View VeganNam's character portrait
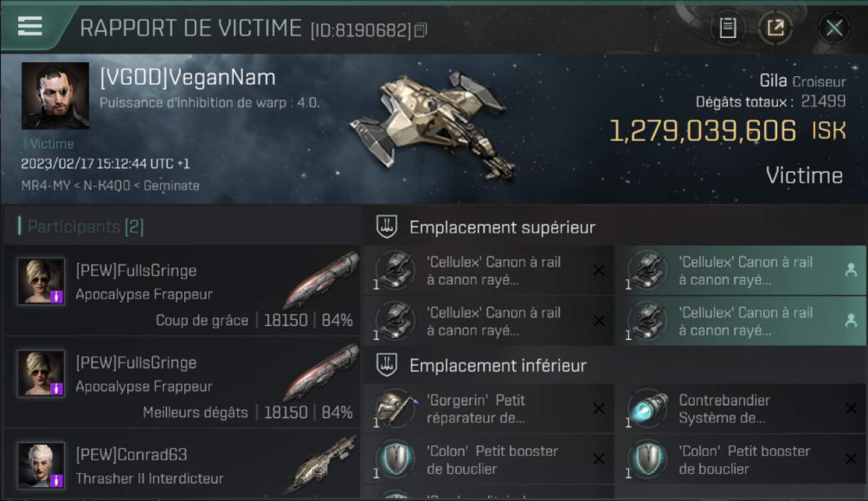Screen dimensions: 868x501 coord(55,96)
